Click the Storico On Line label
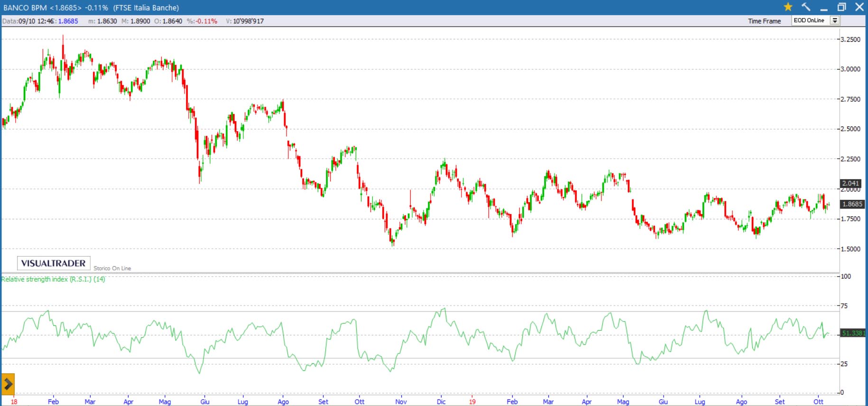868x406 pixels. pyautogui.click(x=112, y=268)
